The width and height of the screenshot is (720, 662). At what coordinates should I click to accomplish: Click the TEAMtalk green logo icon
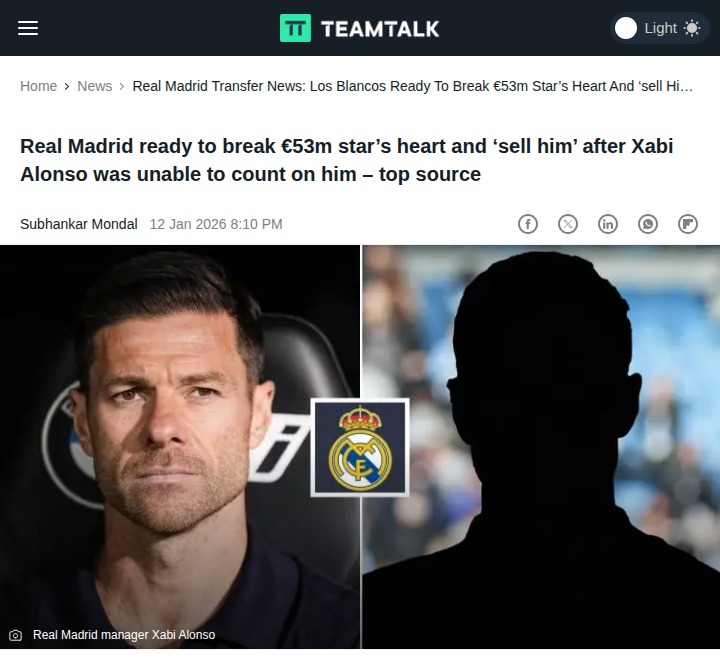[x=295, y=28]
